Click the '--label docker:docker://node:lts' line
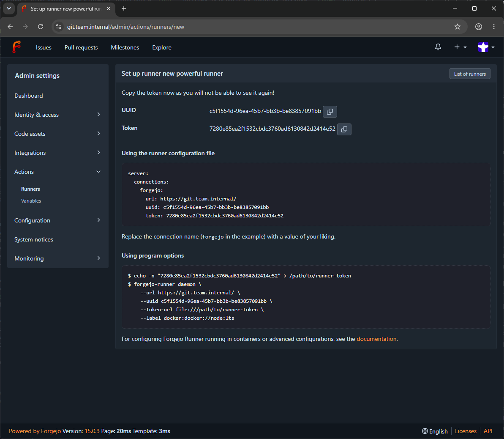Screen dimensions: 504x439 click(x=188, y=318)
